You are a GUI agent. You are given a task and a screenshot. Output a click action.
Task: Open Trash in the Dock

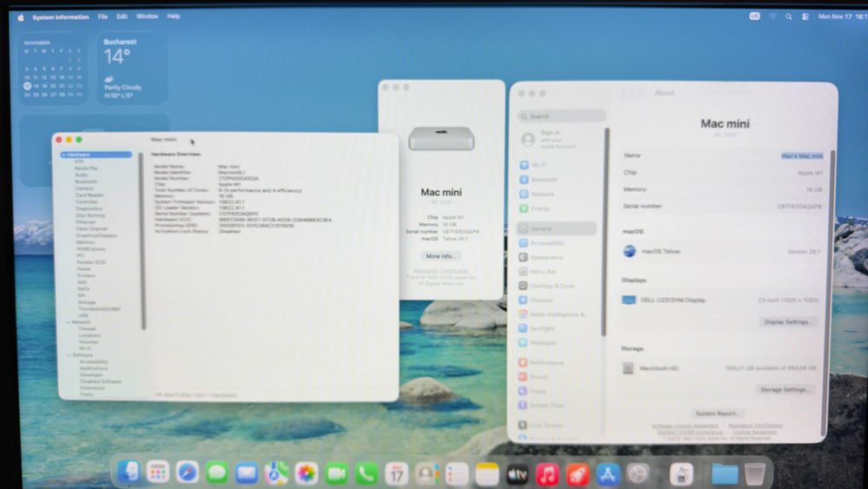pyautogui.click(x=754, y=474)
